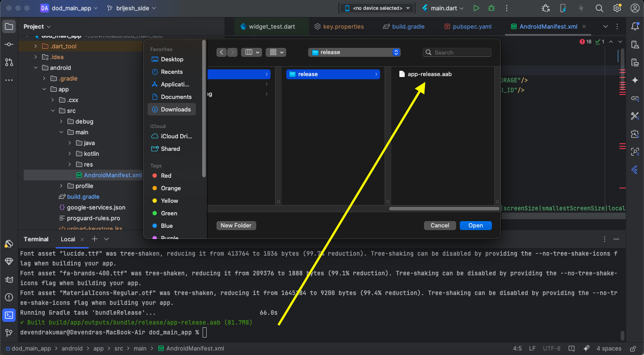Collapse the android folder

click(x=36, y=68)
